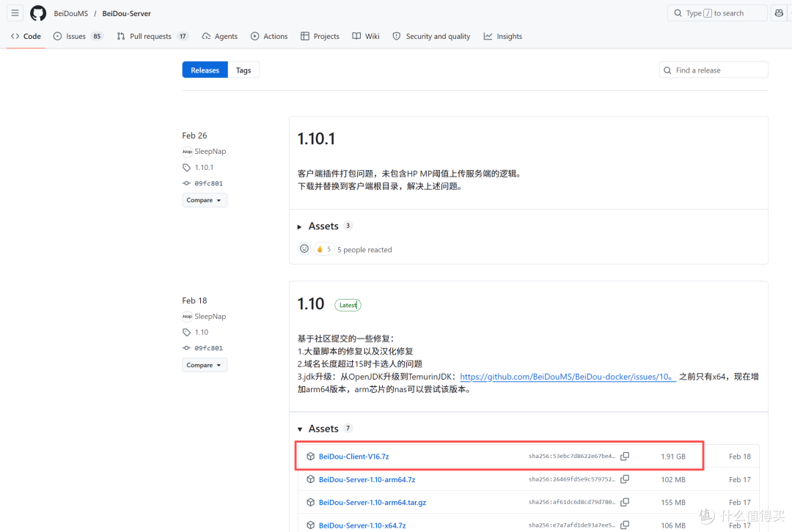This screenshot has height=532, width=792.
Task: Open the Issues tab
Action: pyautogui.click(x=78, y=37)
